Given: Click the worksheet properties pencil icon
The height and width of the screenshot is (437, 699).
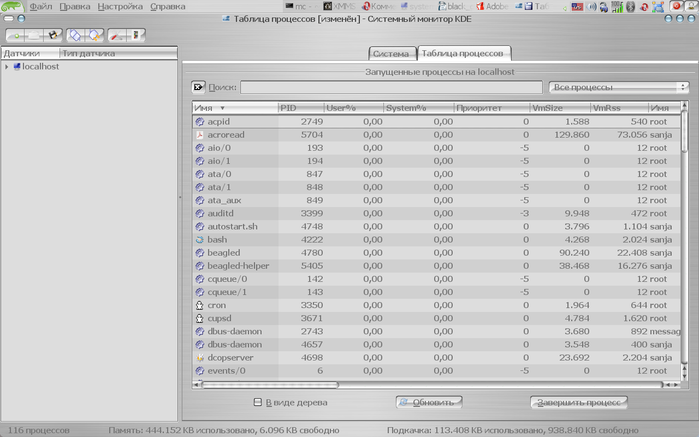Looking at the screenshot, I should 117,35.
